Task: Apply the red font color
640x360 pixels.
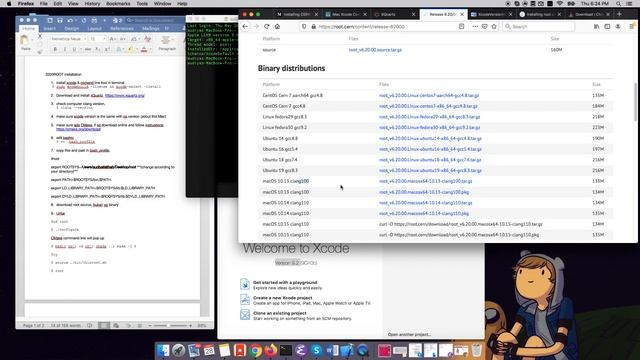Action: point(144,49)
